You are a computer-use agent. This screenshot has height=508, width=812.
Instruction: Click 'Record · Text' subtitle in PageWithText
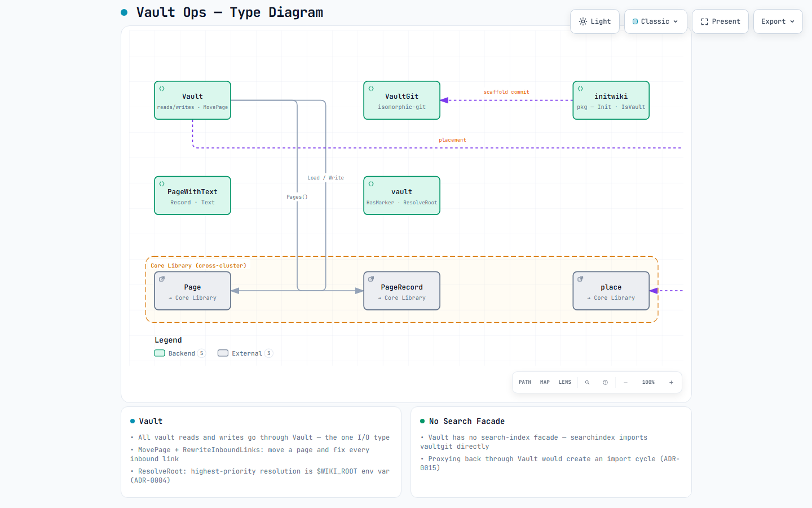(x=192, y=203)
